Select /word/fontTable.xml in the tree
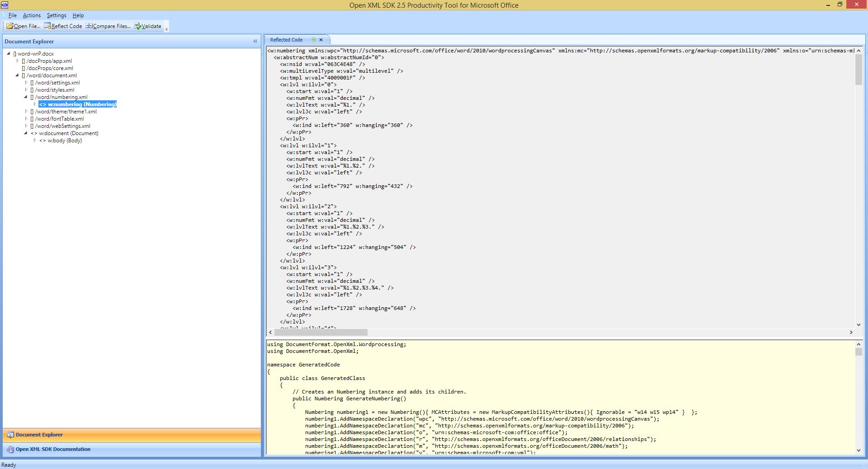 (x=57, y=119)
